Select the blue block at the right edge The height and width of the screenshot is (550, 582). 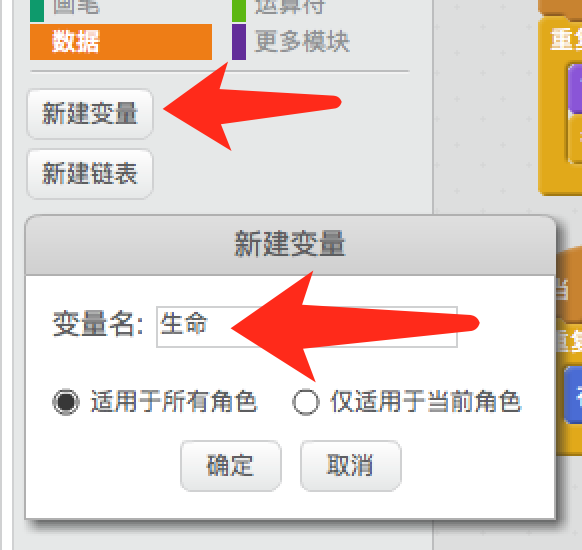(573, 395)
